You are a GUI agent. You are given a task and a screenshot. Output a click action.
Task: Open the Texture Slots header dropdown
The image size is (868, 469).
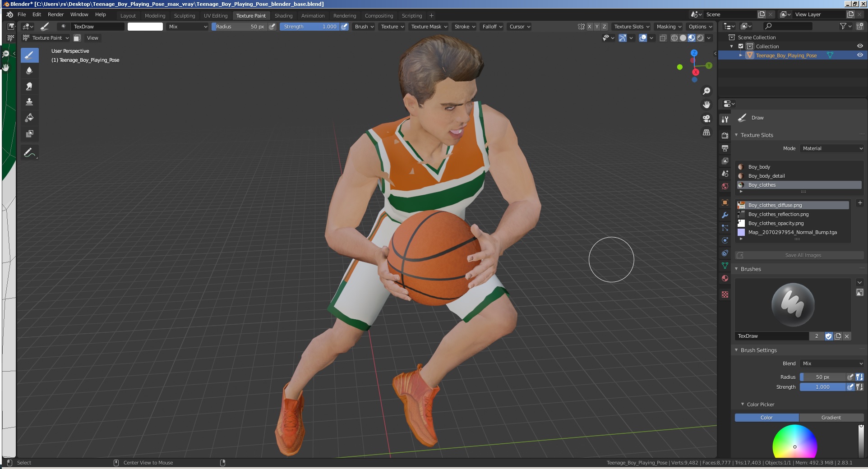(x=632, y=27)
